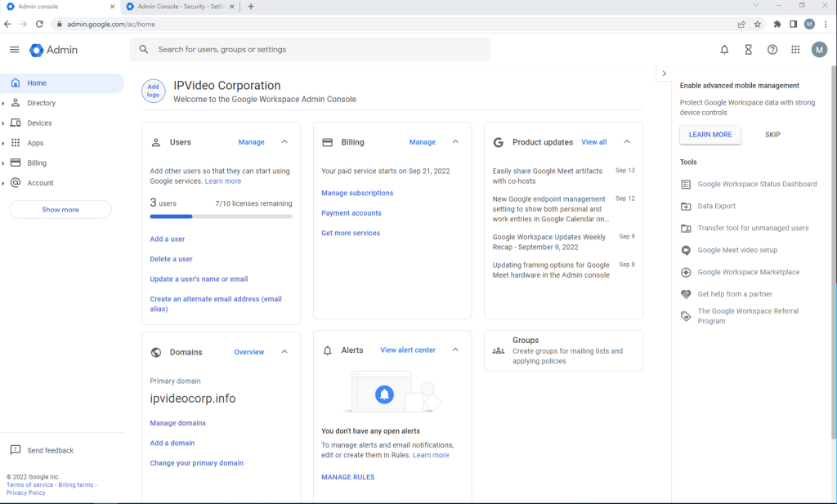The width and height of the screenshot is (837, 504).
Task: Collapse the Alerts card
Action: coord(455,350)
